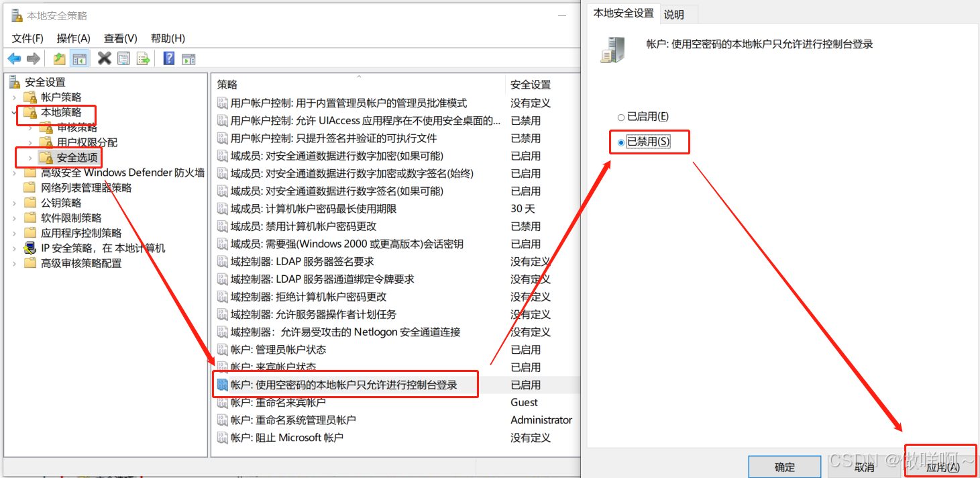This screenshot has height=478, width=980.
Task: Click the Forward arrow toolbar icon
Action: pyautogui.click(x=34, y=59)
